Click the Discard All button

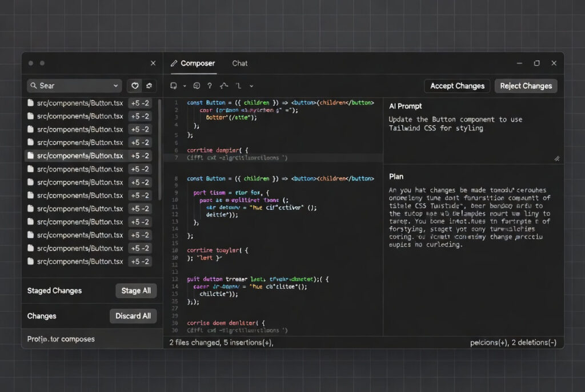click(x=133, y=316)
